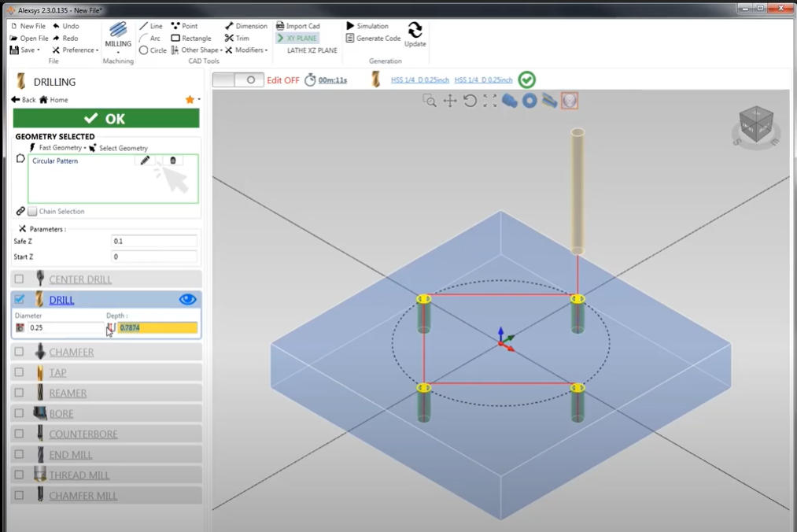Viewport: 797px width, 532px height.
Task: Undo the last action
Action: (x=66, y=26)
